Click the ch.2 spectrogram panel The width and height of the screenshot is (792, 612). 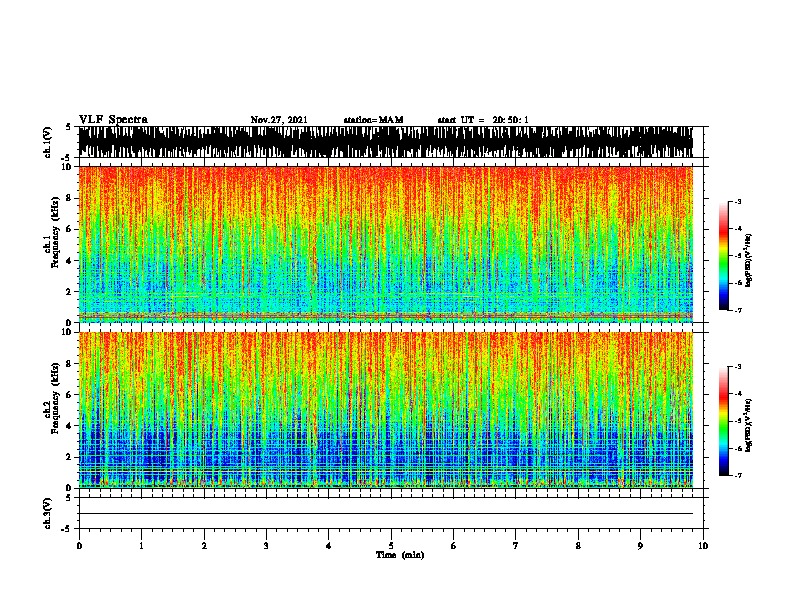pyautogui.click(x=386, y=410)
